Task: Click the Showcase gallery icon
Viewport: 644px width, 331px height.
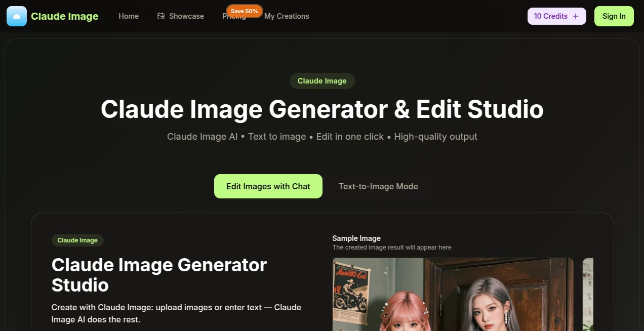Action: tap(160, 16)
